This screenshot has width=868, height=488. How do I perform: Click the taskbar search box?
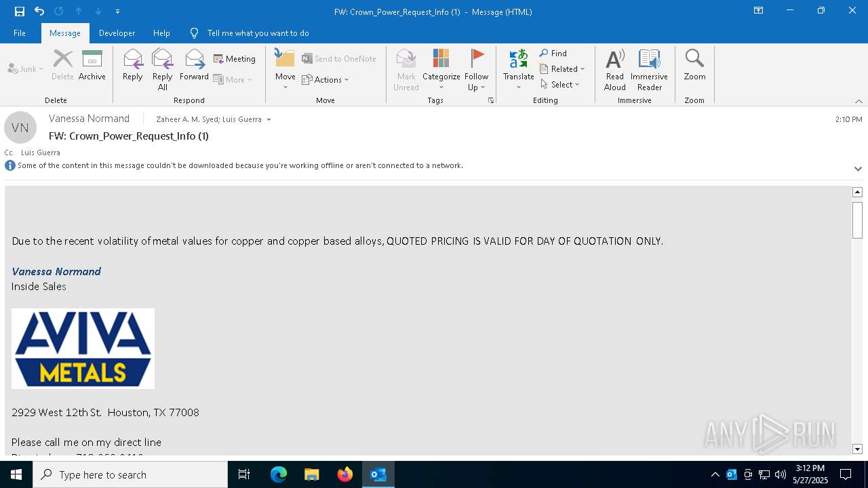coord(130,474)
